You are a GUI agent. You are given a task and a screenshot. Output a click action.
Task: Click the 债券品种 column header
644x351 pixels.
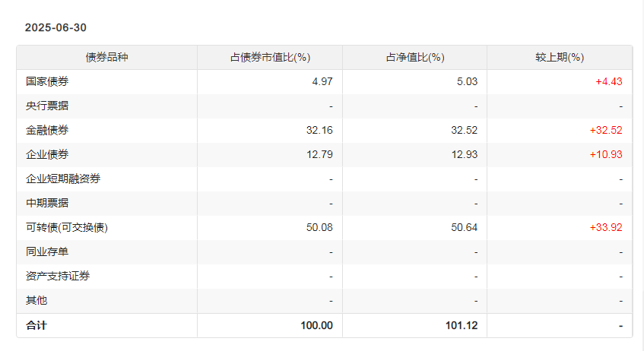(107, 58)
